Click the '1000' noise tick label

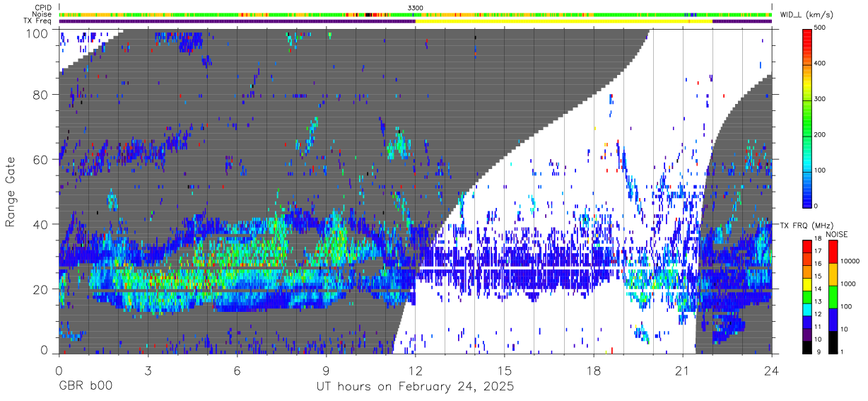849,284
